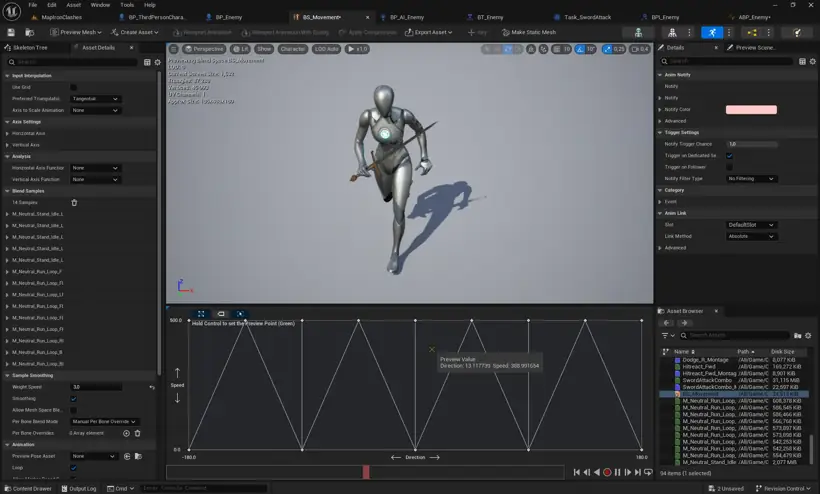The height and width of the screenshot is (494, 820).
Task: Open the Skeleton editor mode icon
Action: (x=639, y=32)
